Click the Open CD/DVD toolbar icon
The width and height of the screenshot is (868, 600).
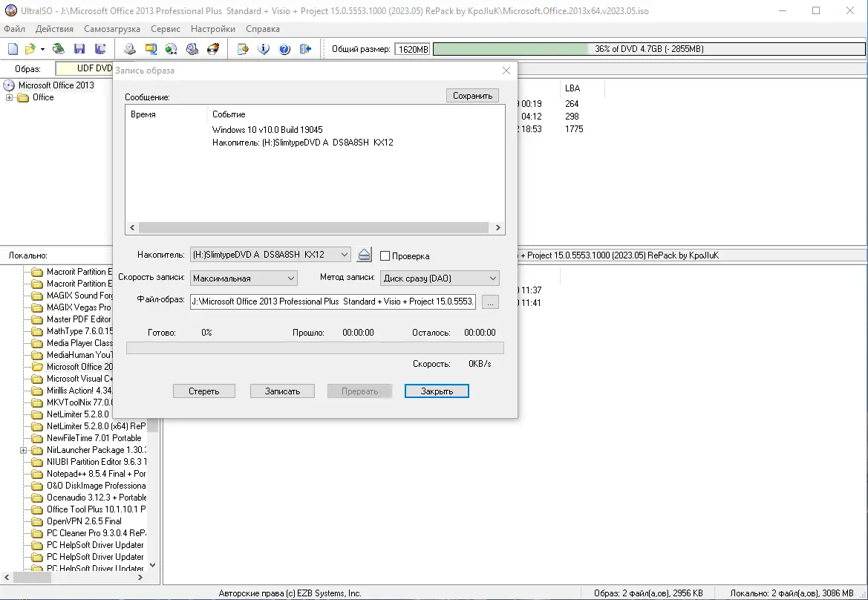tap(58, 49)
